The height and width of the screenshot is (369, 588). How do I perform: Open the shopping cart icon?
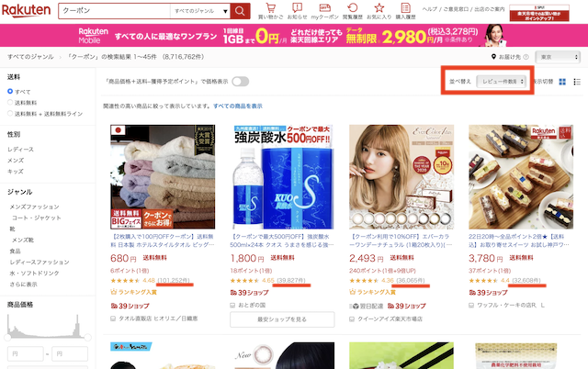(x=271, y=11)
